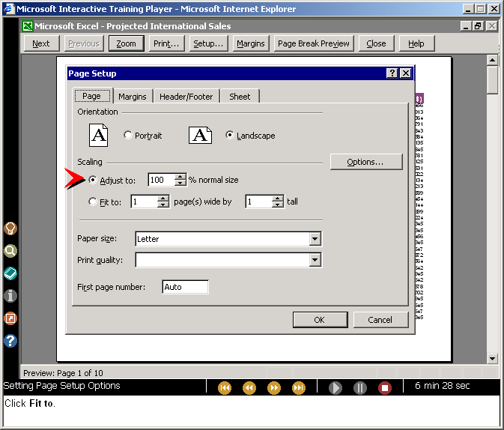The height and width of the screenshot is (430, 504).
Task: Click the lightbulb hint icon in sidebar
Action: click(10, 228)
